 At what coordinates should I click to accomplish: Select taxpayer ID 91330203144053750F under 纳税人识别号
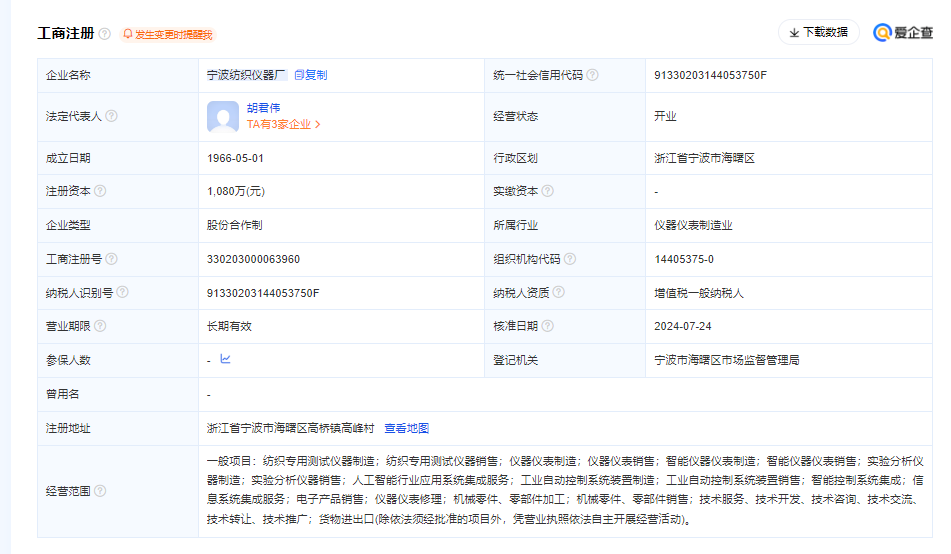coord(263,293)
